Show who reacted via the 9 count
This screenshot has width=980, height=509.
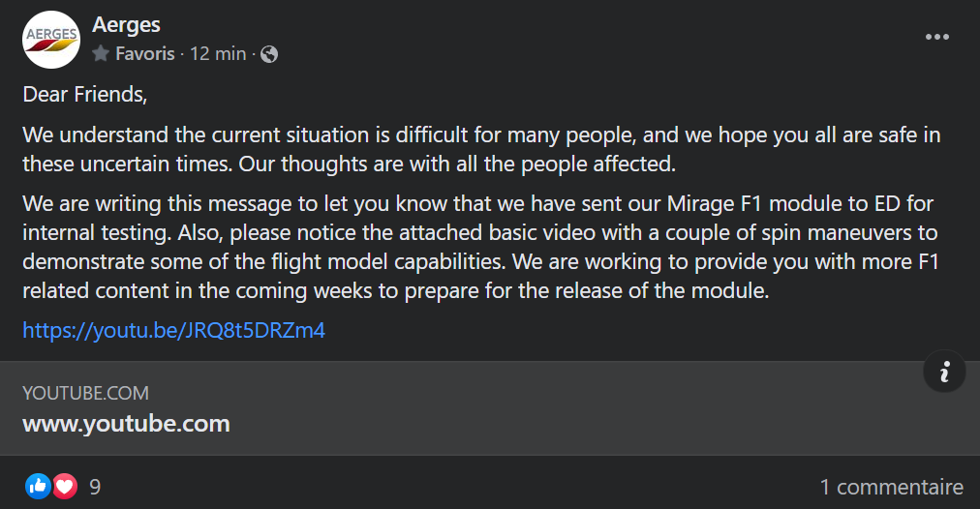[95, 487]
